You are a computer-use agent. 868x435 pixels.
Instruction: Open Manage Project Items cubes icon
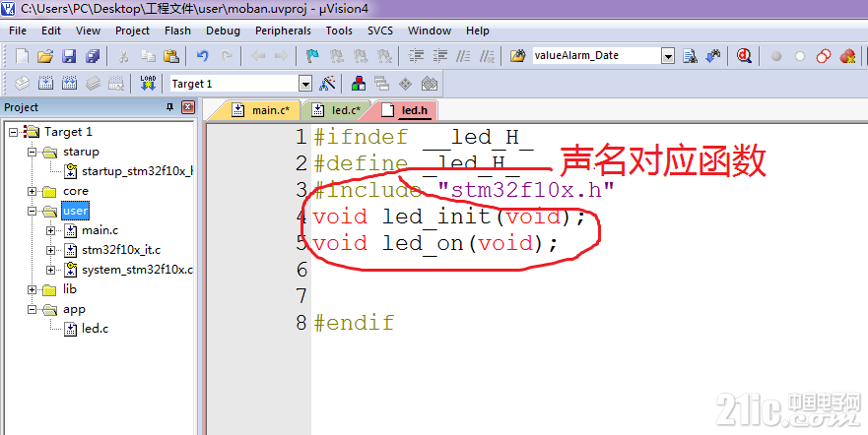tap(359, 84)
